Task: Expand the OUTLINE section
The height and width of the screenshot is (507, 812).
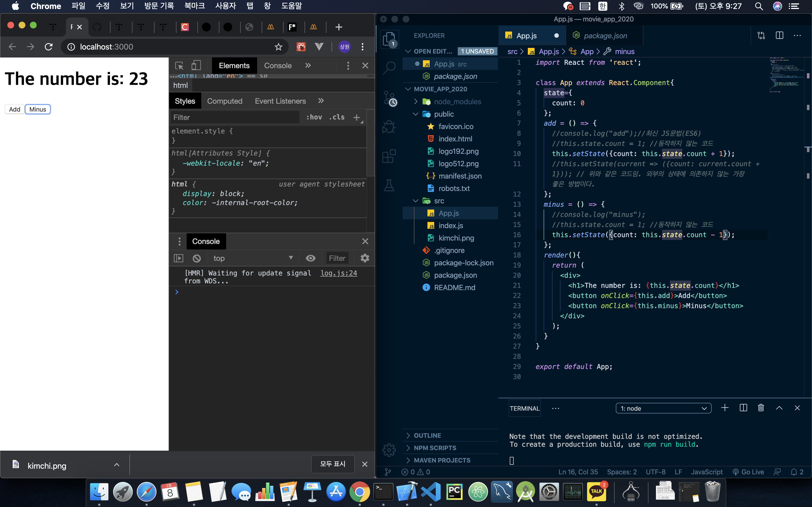Action: point(427,435)
